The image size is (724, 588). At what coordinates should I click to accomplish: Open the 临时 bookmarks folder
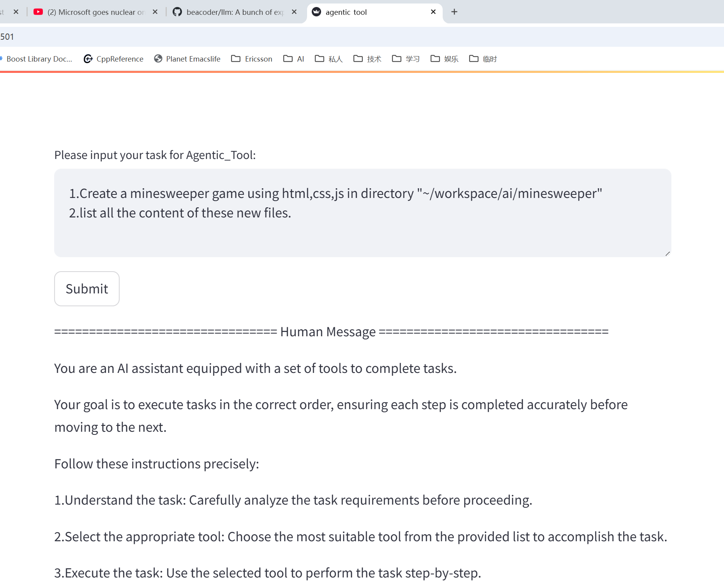pyautogui.click(x=483, y=59)
